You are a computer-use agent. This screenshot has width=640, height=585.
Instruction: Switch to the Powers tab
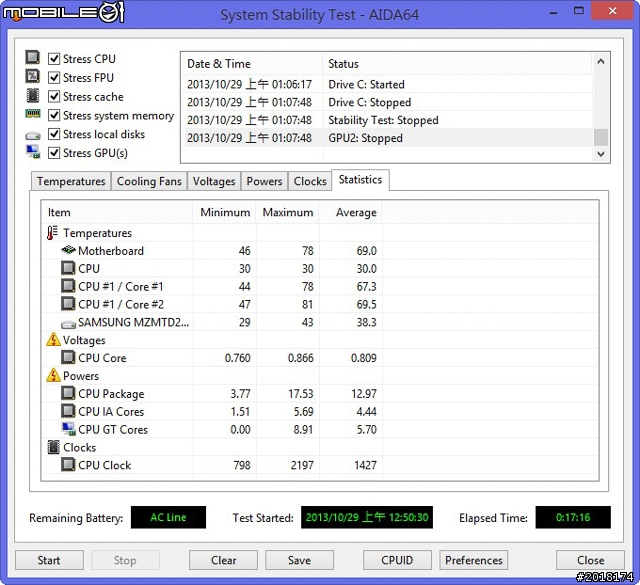point(264,181)
